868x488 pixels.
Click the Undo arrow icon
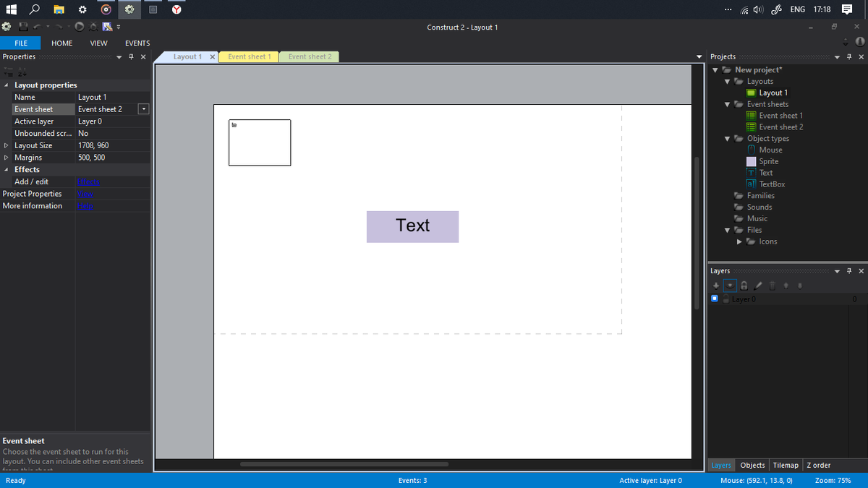point(38,27)
